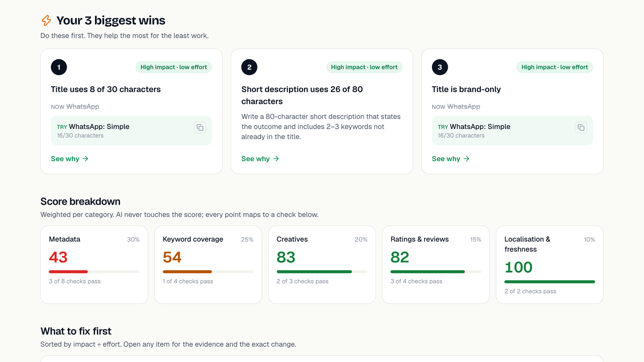Click 'Short description uses 26 of 80 characters' heading
The height and width of the screenshot is (362, 644).
[x=302, y=95]
